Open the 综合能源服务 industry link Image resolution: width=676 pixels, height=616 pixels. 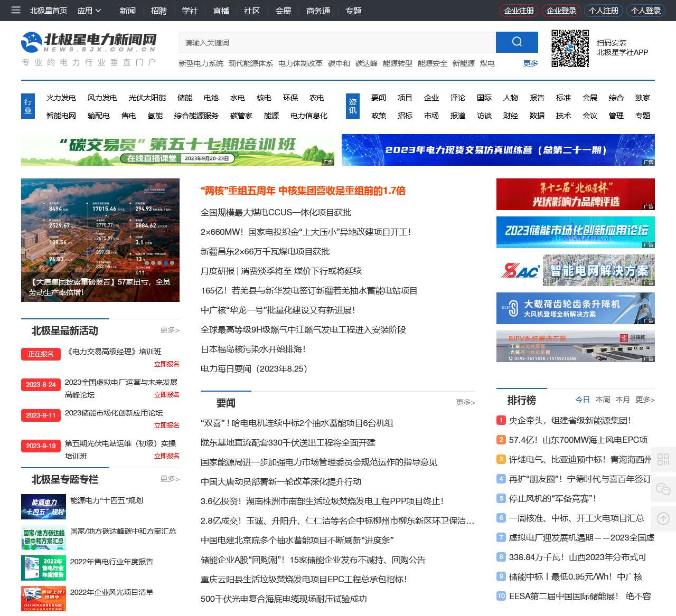point(196,116)
